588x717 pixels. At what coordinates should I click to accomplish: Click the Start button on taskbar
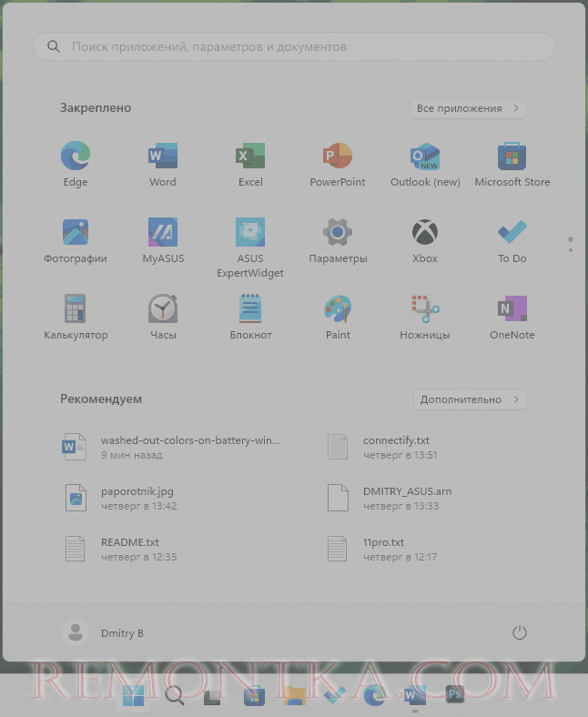[x=133, y=696]
